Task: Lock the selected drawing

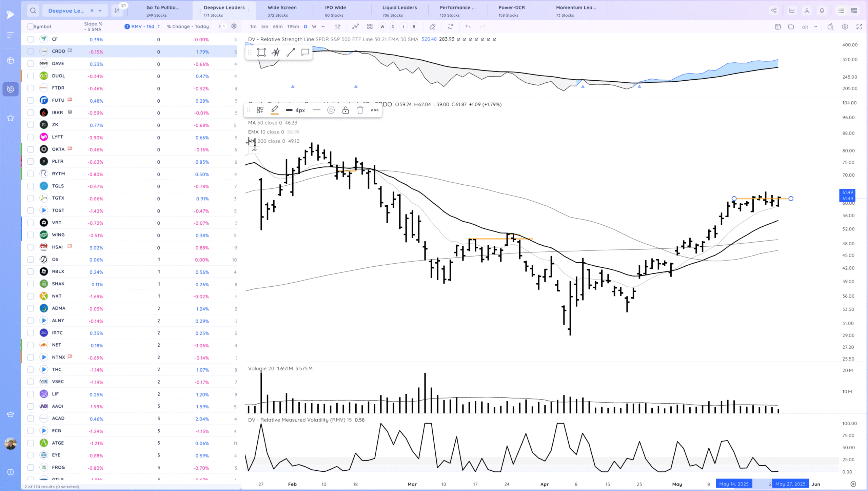Action: [x=346, y=110]
